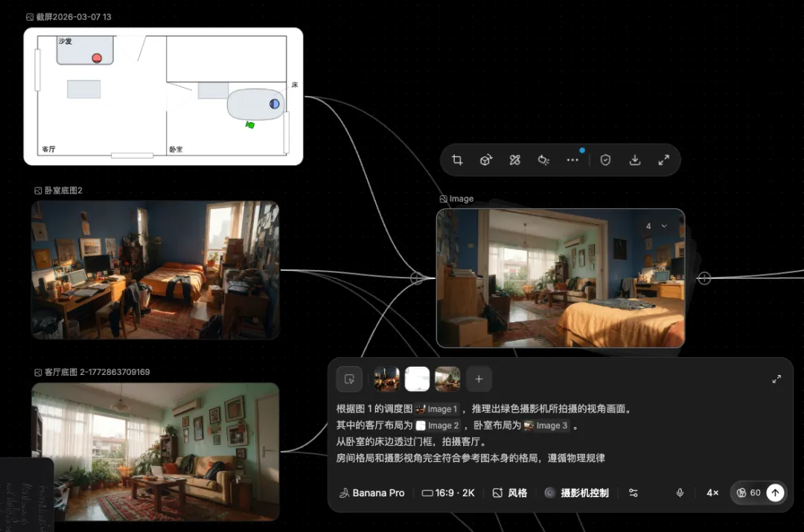
Task: Change the 16:9 · 2K aspect ratio setting
Action: (448, 493)
